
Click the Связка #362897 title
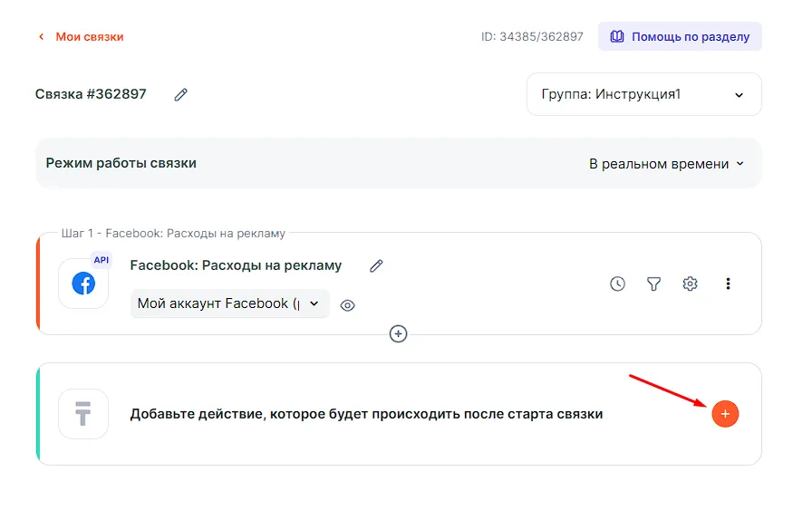(91, 94)
